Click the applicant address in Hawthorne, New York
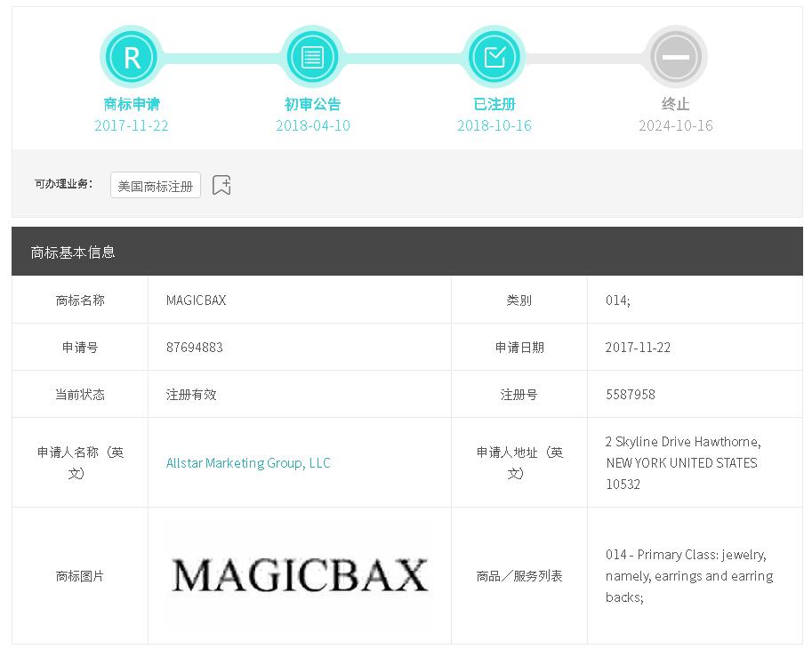Image resolution: width=812 pixels, height=649 pixels. (682, 463)
